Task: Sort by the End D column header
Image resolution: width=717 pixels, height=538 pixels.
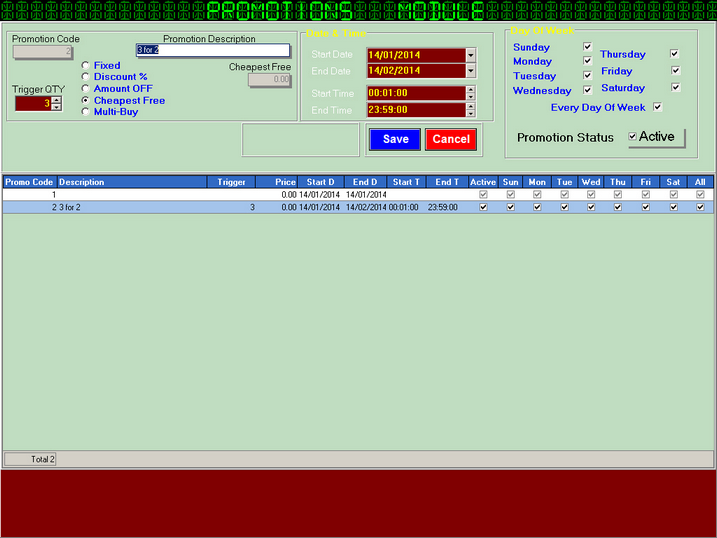Action: point(365,182)
